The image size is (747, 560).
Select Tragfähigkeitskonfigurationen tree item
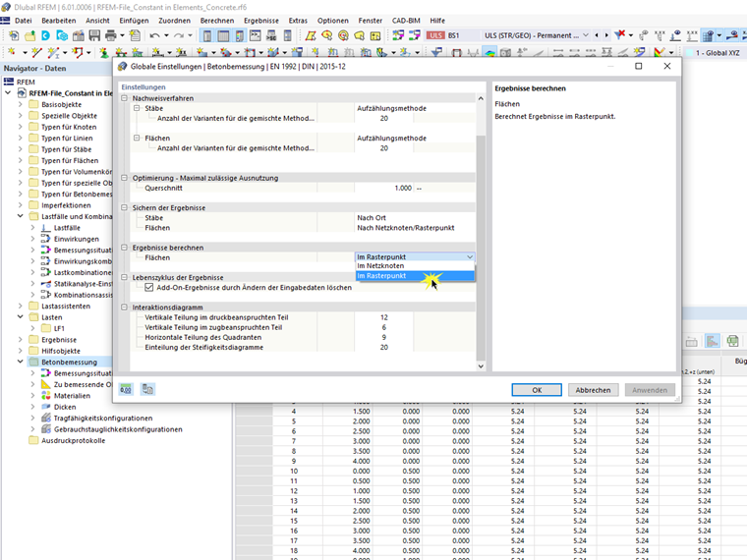pos(103,419)
